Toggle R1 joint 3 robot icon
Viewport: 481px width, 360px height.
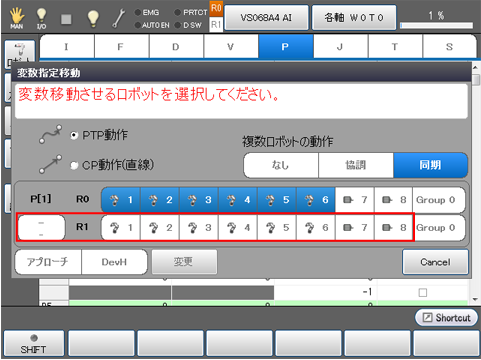pyautogui.click(x=199, y=228)
